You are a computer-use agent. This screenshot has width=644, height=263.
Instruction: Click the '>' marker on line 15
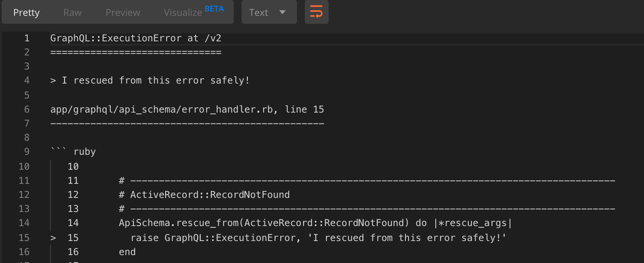pyautogui.click(x=53, y=238)
